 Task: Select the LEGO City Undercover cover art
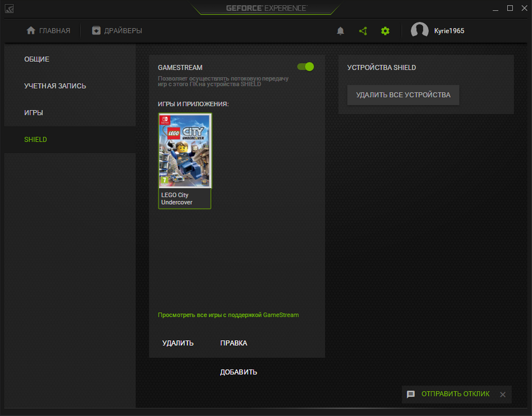tap(185, 151)
